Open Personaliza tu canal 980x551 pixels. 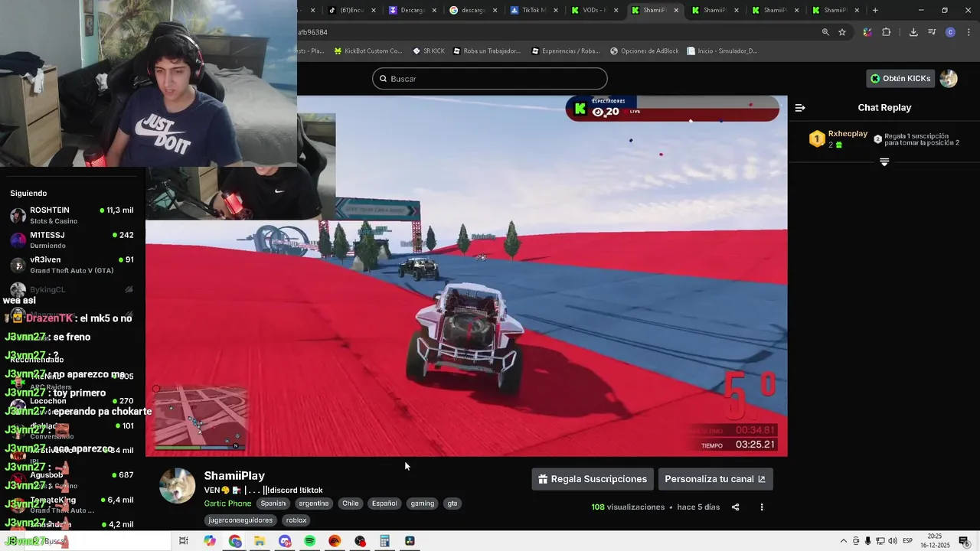point(715,479)
